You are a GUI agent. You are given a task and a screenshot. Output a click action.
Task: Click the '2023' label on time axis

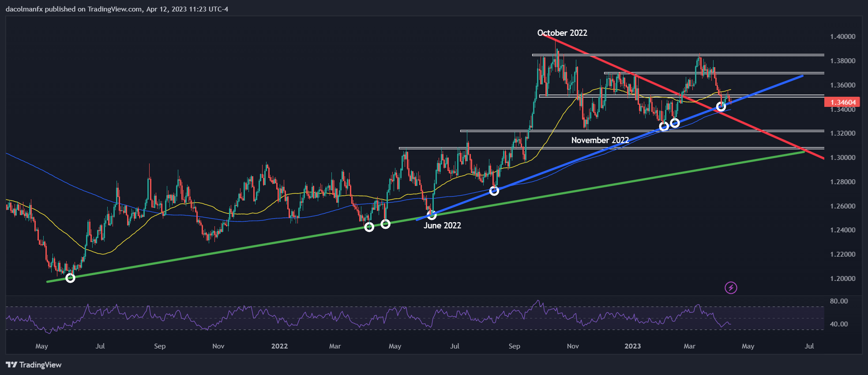point(633,346)
